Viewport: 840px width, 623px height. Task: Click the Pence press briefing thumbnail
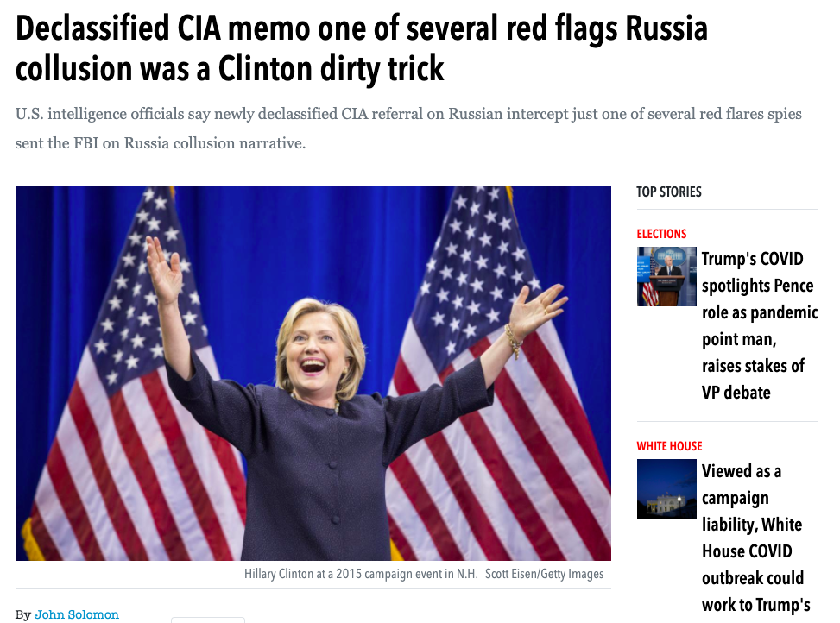[x=666, y=276]
